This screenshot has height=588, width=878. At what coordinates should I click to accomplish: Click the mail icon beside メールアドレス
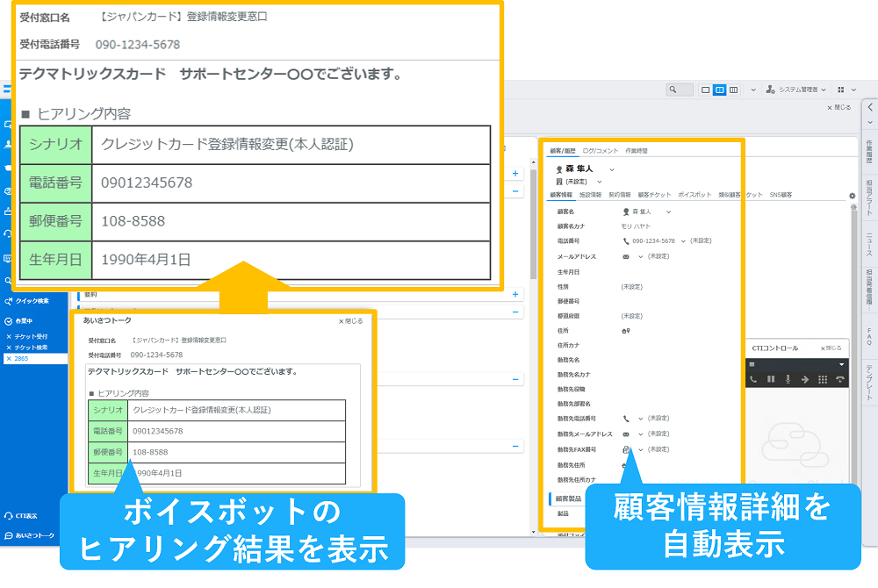[625, 255]
